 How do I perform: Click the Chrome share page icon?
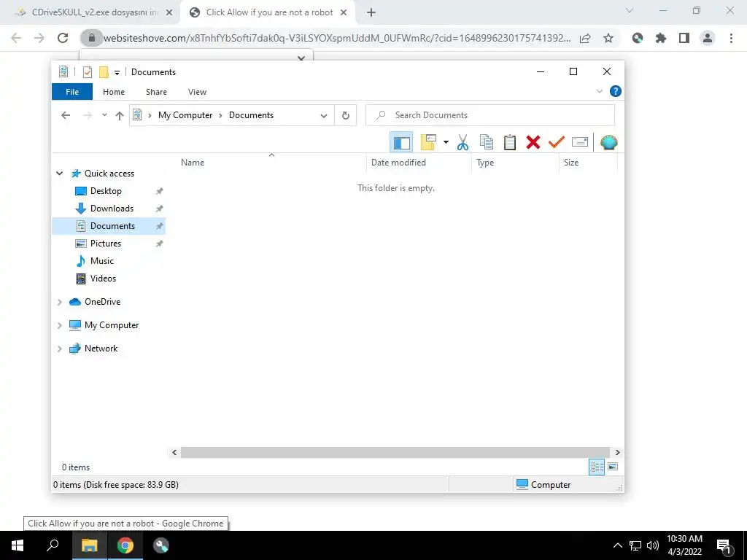[x=585, y=38]
